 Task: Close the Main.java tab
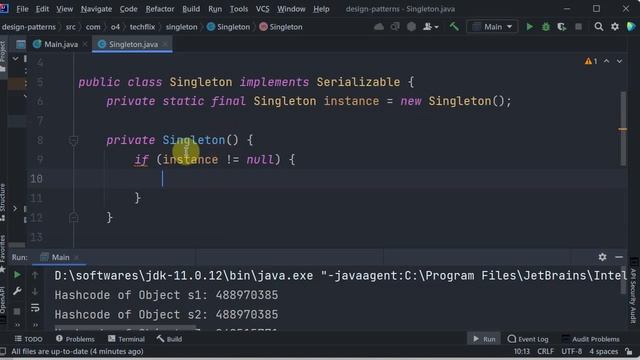(85, 44)
